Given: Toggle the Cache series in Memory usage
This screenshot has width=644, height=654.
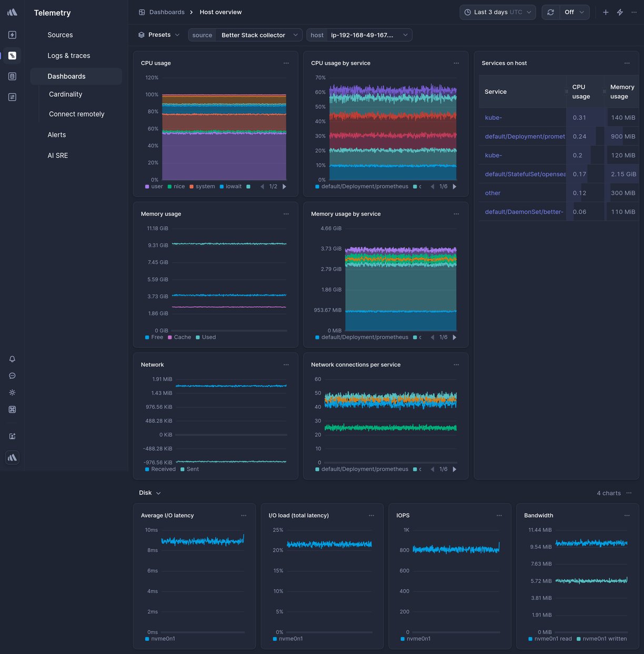Looking at the screenshot, I should pos(179,337).
